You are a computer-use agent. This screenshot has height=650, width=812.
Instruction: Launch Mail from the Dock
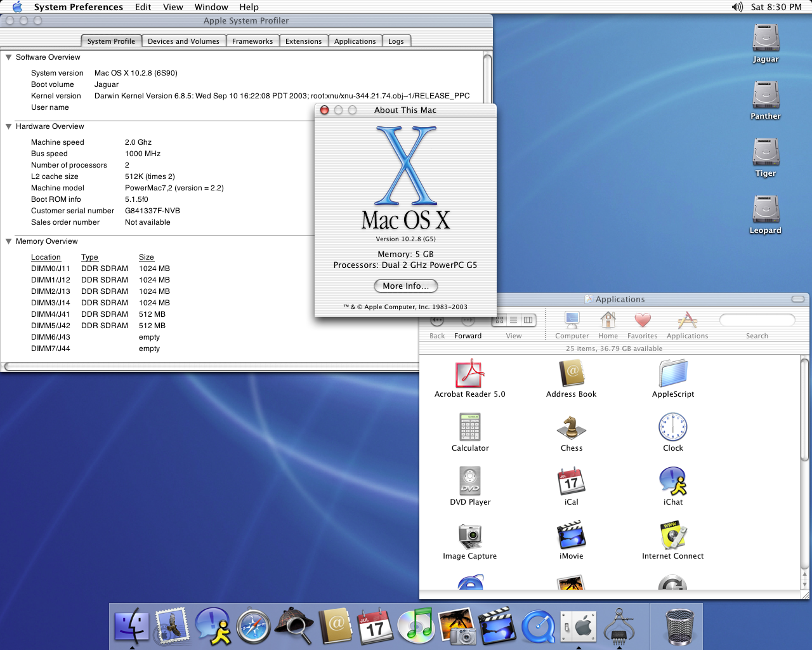coord(172,626)
